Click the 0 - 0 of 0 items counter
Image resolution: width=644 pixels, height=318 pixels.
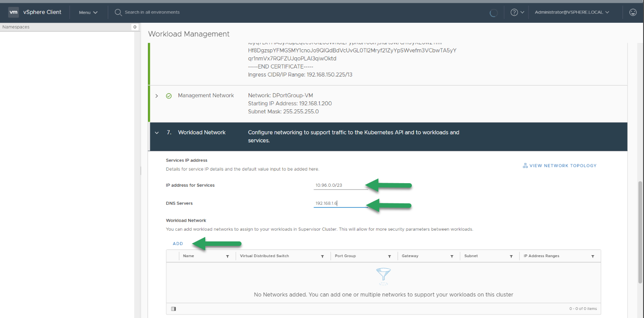[583, 309]
